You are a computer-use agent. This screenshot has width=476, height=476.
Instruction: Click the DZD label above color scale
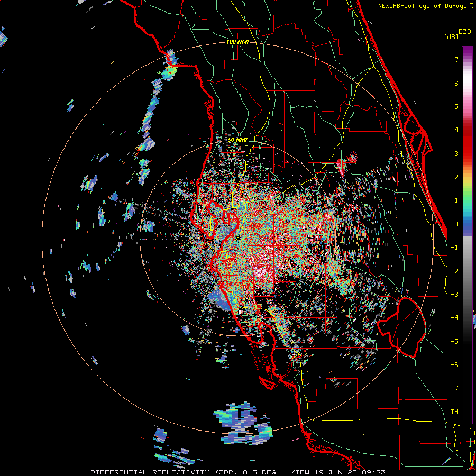pyautogui.click(x=465, y=32)
